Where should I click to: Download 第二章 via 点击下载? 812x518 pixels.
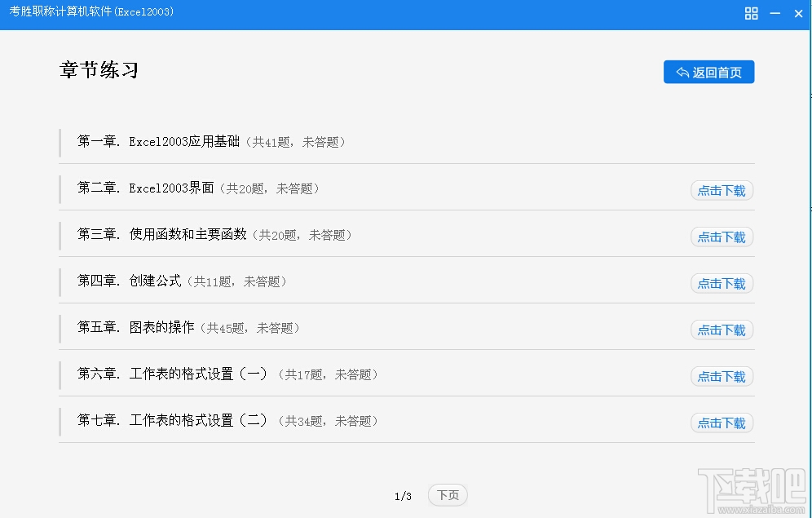coord(722,191)
